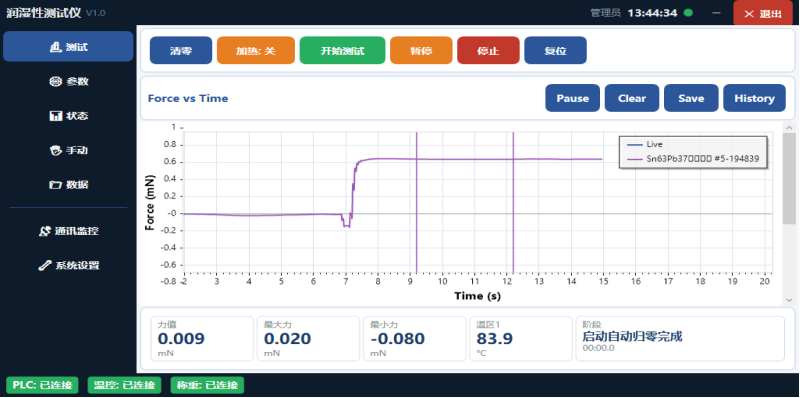Click the 状态 chart icon
Image resolution: width=800 pixels, height=398 pixels.
(x=55, y=116)
